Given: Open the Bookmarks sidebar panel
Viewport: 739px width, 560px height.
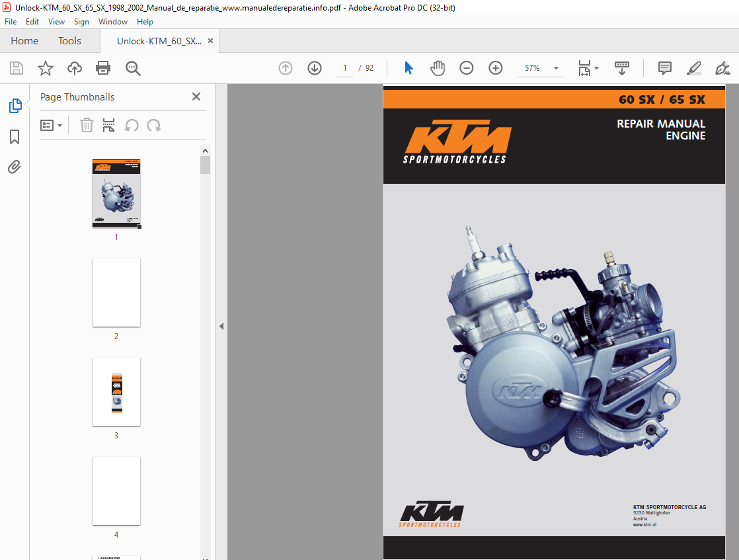Looking at the screenshot, I should click(x=15, y=137).
